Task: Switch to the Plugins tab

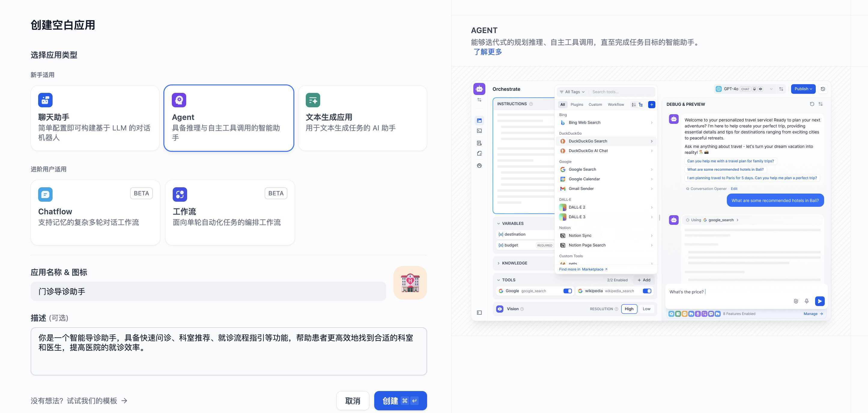Action: point(577,105)
